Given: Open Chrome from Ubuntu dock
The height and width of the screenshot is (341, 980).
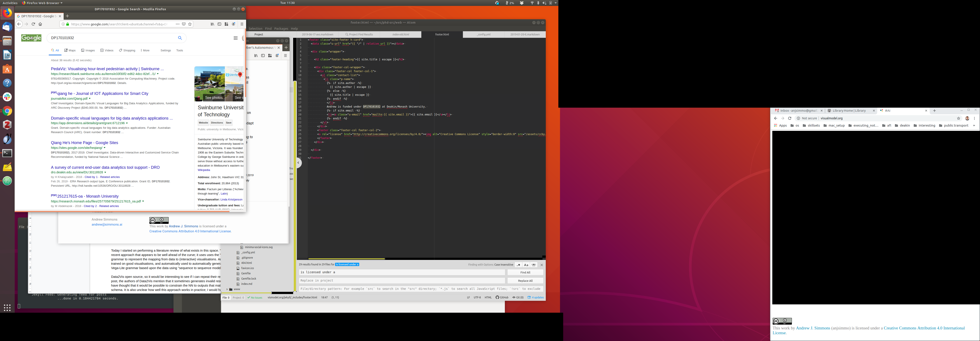Looking at the screenshot, I should pyautogui.click(x=7, y=111).
